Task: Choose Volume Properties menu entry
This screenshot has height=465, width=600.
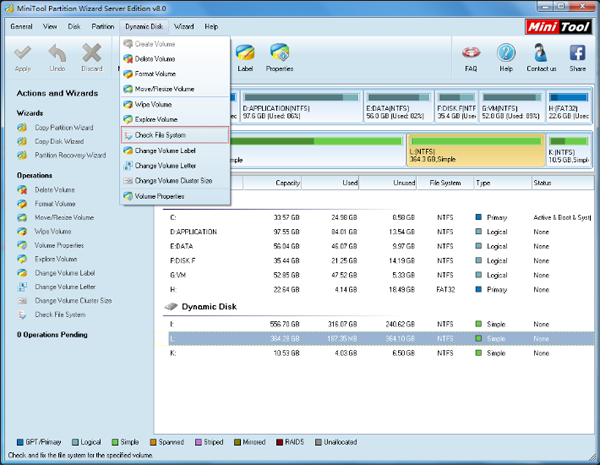Action: [x=175, y=196]
